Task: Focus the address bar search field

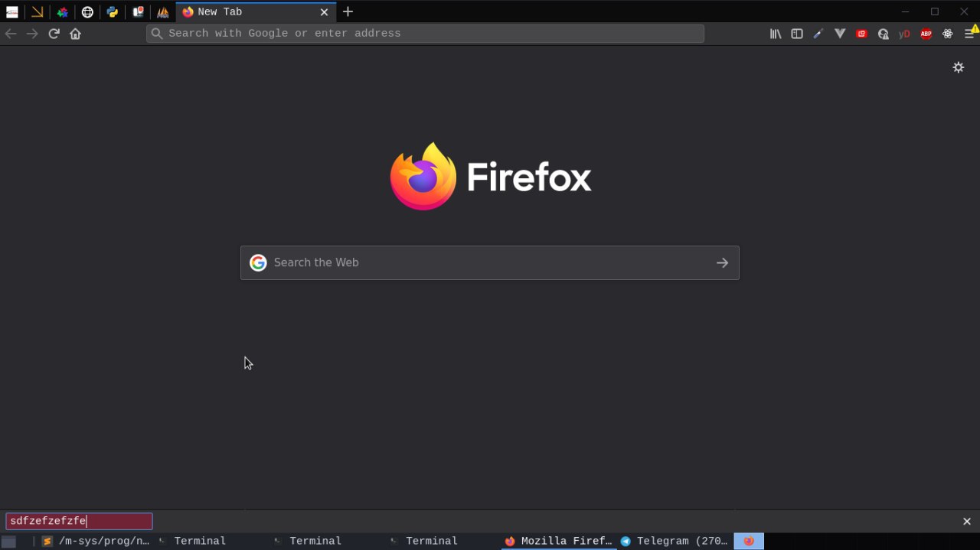Action: pos(425,34)
